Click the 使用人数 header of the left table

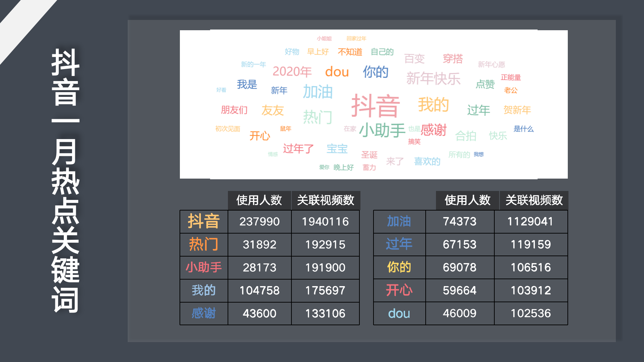(x=259, y=200)
